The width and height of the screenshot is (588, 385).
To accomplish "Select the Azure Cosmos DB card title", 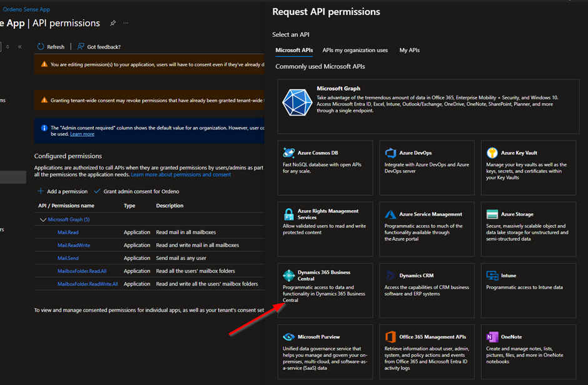I will click(x=318, y=152).
